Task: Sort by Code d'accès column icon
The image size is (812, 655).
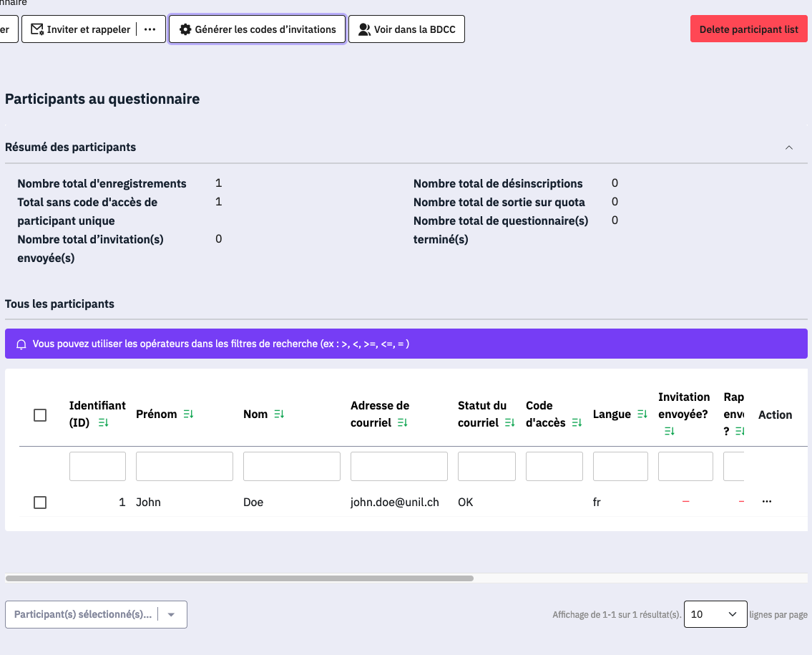Action: pyautogui.click(x=577, y=423)
